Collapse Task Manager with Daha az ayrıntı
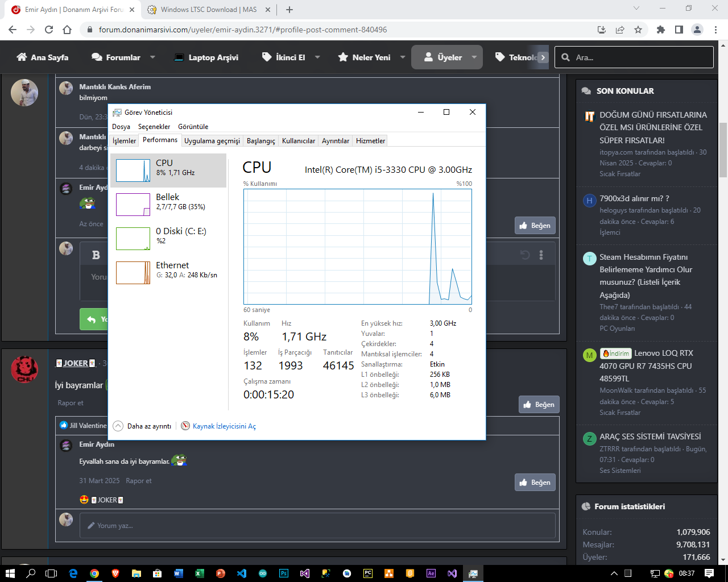728x582 pixels. point(142,426)
